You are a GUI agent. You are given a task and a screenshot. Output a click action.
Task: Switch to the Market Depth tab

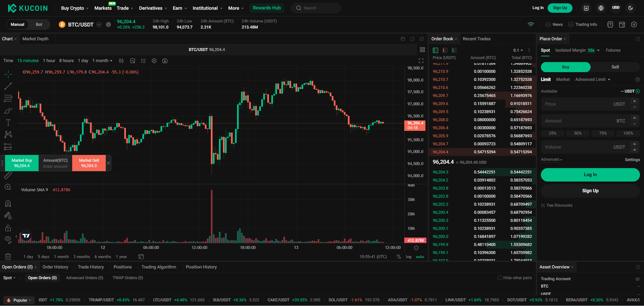[35, 39]
